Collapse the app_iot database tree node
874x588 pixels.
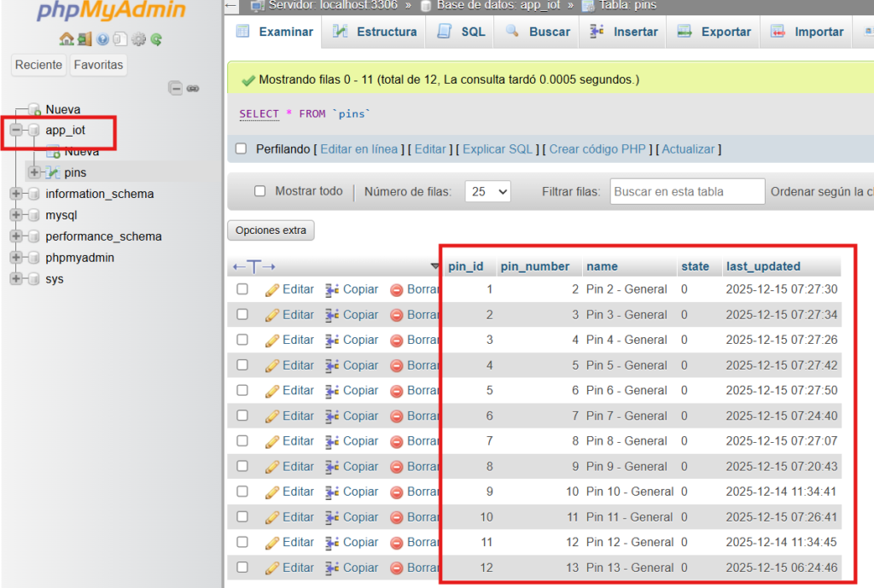click(16, 131)
